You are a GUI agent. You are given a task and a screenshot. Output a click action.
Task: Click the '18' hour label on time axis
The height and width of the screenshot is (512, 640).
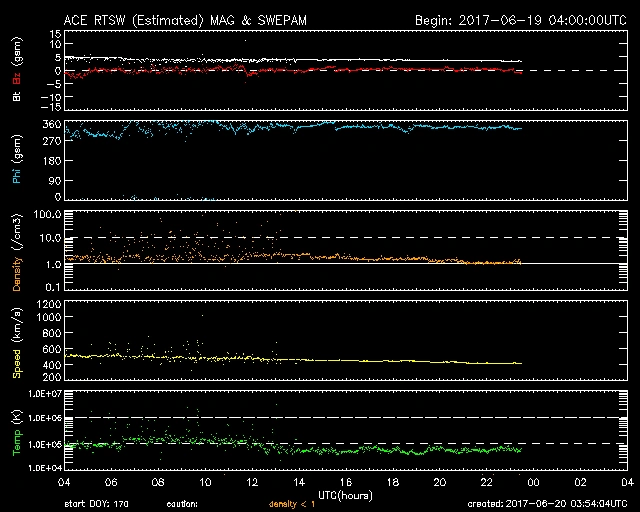[x=393, y=483]
